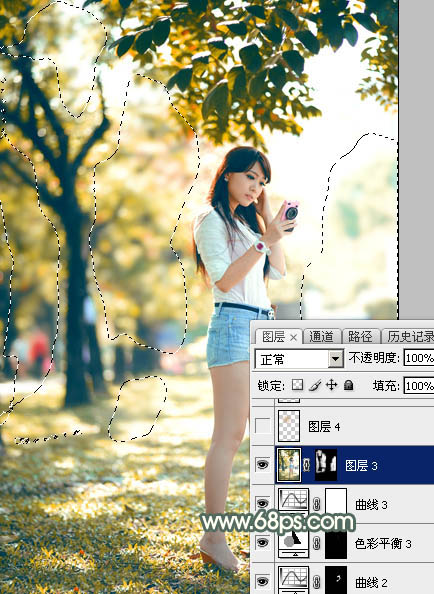Switch to the 路径 tab
434x594 pixels.
[359, 336]
